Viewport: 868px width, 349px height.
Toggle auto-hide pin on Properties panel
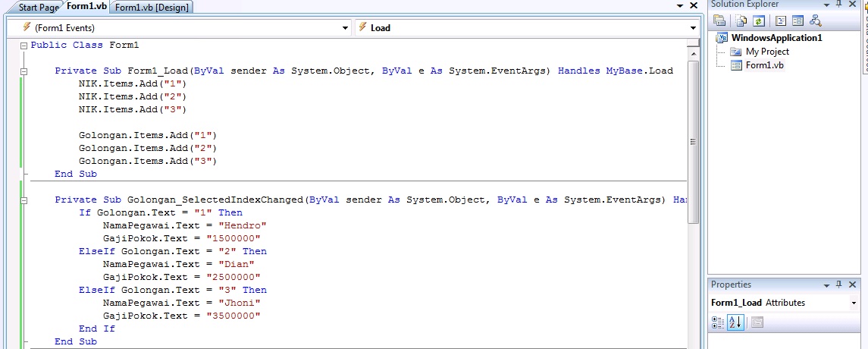[x=838, y=285]
